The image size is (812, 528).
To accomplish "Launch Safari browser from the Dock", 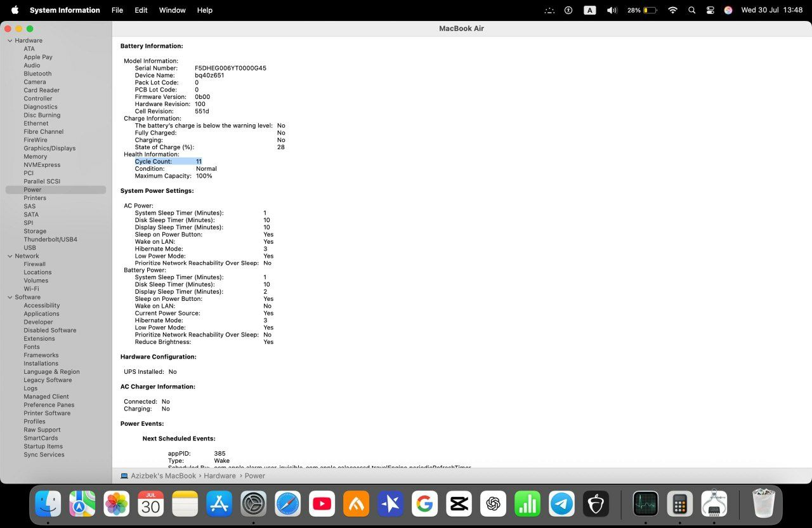I will point(288,504).
